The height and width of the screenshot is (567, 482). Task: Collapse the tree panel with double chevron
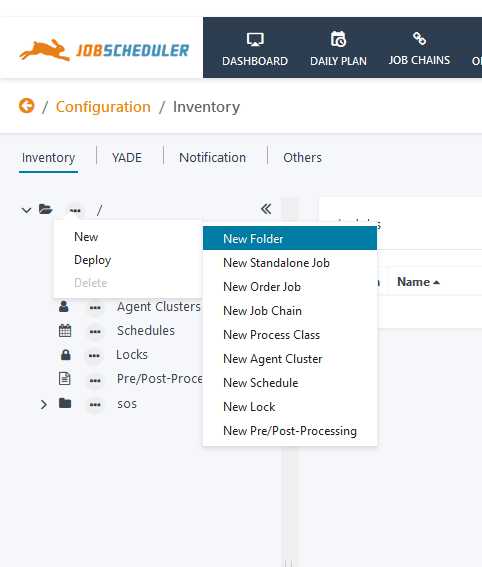pos(266,209)
